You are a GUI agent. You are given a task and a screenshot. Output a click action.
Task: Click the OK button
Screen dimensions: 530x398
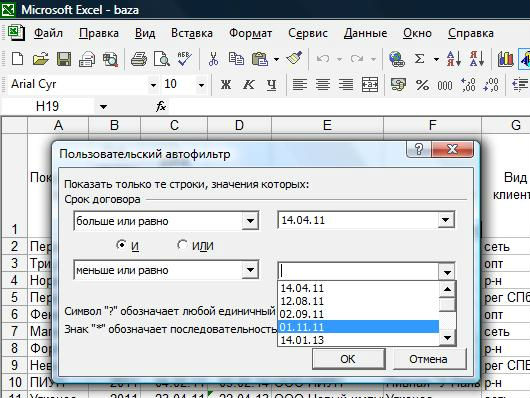click(348, 359)
